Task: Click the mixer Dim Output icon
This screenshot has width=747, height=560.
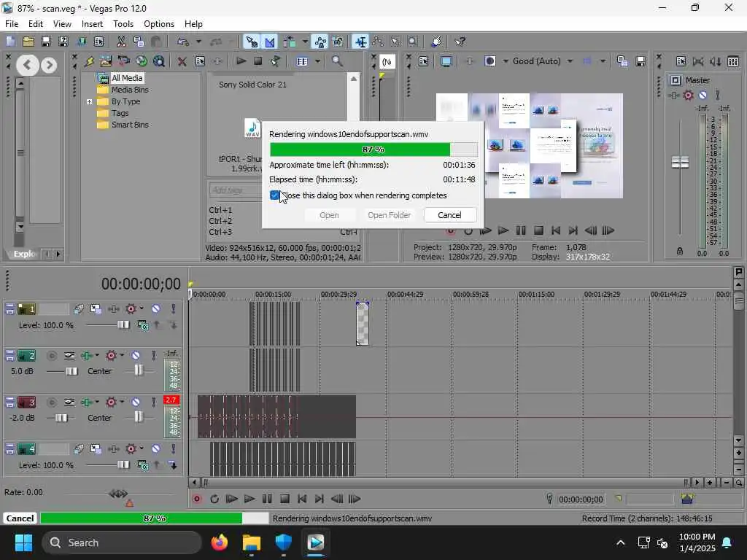Action: click(716, 61)
